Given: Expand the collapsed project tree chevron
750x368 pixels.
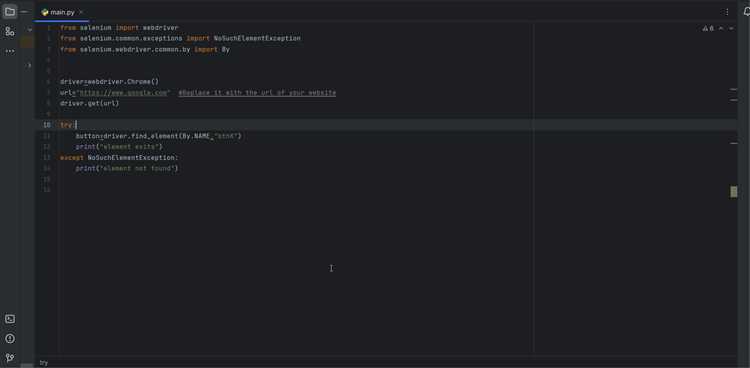Looking at the screenshot, I should tap(30, 65).
